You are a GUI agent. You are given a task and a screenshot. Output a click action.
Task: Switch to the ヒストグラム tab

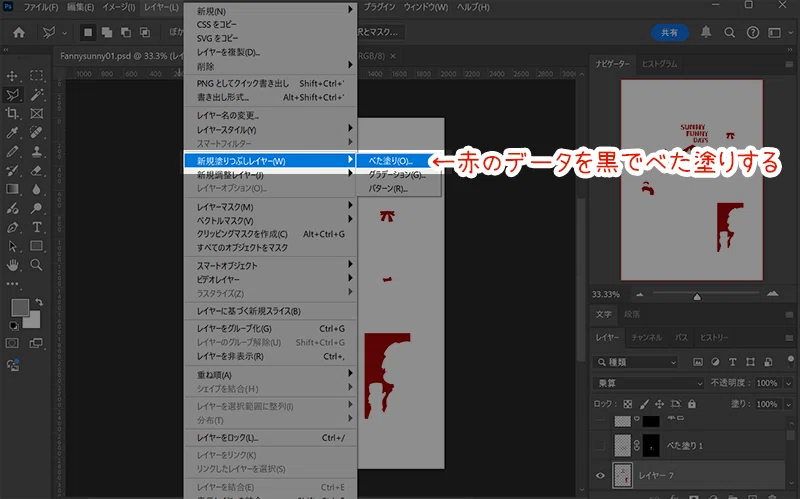pos(659,64)
